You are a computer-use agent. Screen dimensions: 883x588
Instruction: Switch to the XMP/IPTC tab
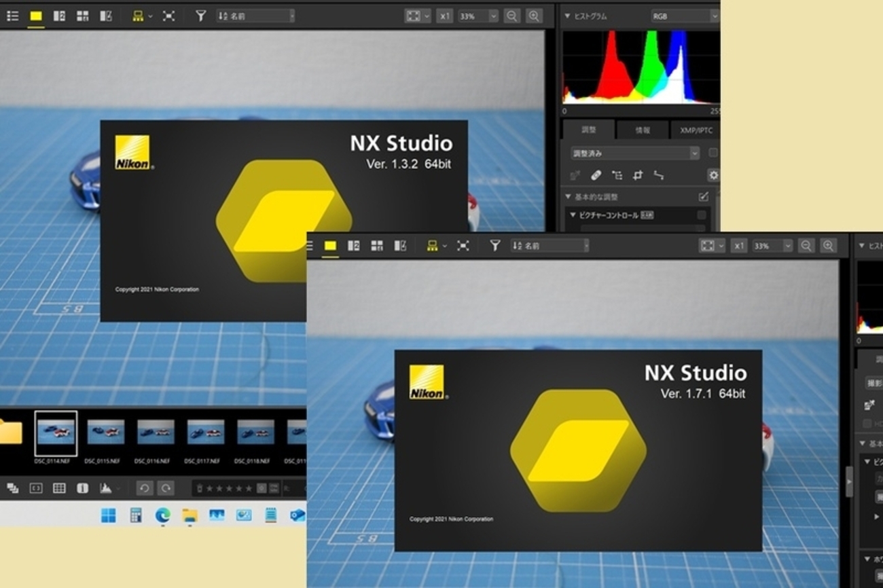[x=695, y=130]
